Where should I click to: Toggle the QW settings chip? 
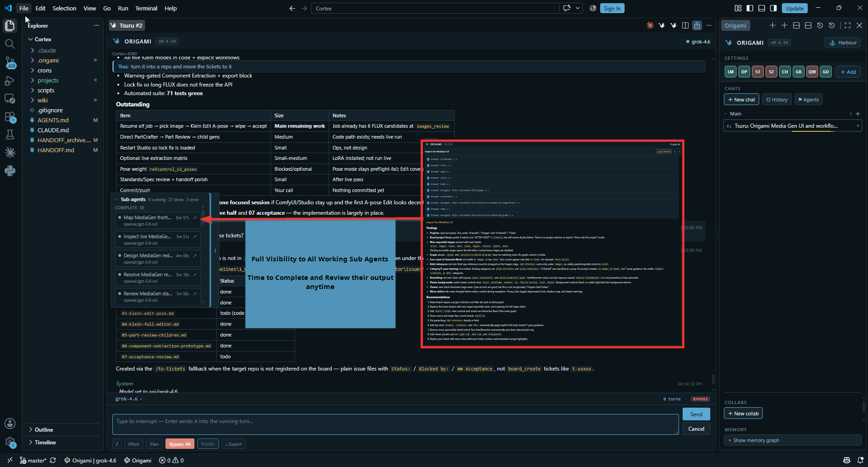tap(812, 72)
